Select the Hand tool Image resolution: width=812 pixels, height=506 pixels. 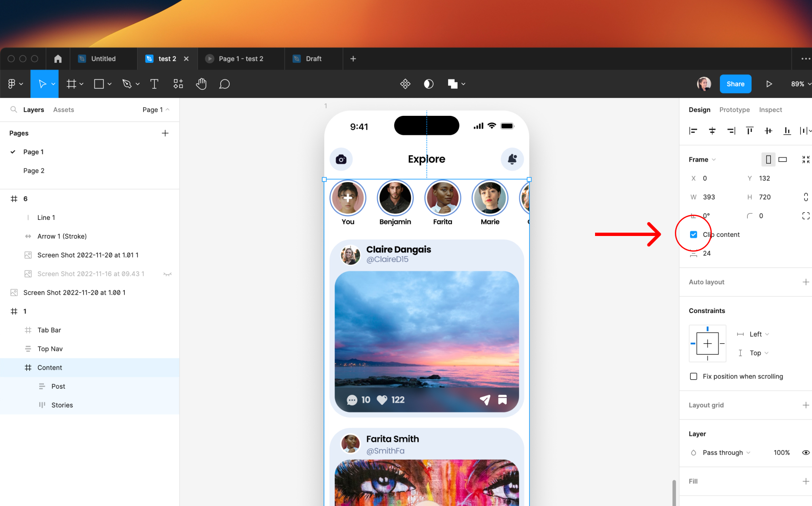pos(201,84)
